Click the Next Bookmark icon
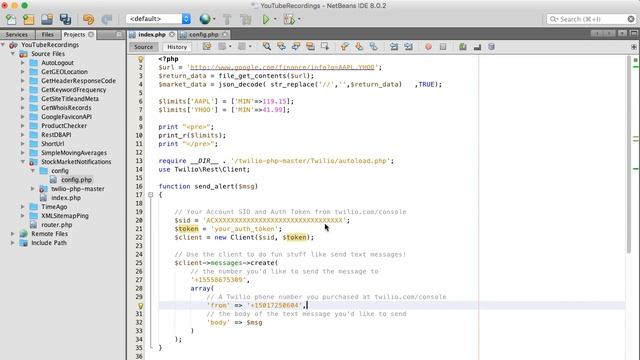640x360 pixels. [359, 47]
